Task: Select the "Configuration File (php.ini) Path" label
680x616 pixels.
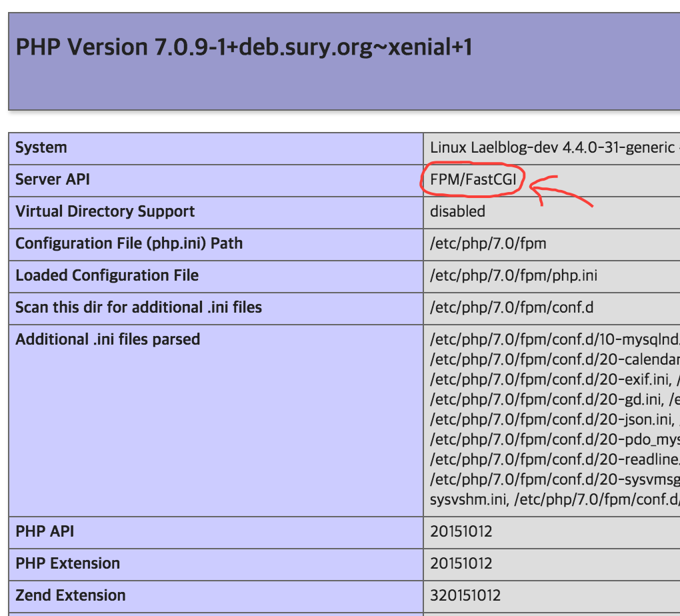Action: coord(129,243)
